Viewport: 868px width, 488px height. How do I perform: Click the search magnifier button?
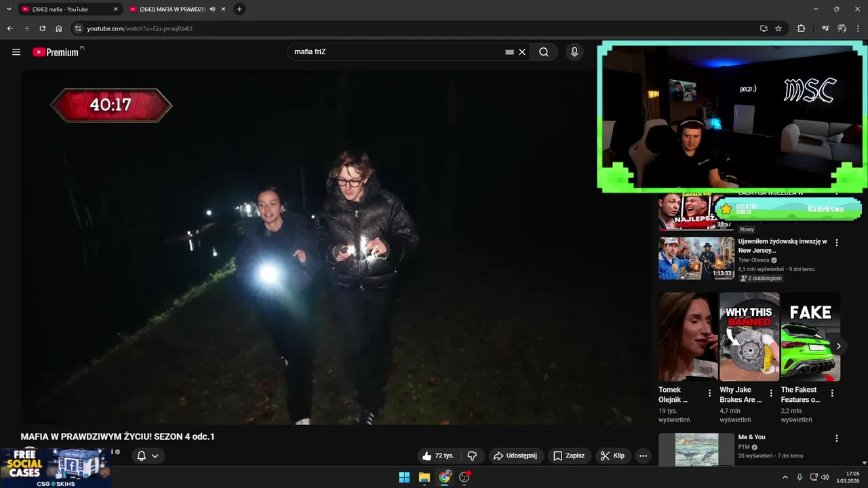[x=544, y=52]
